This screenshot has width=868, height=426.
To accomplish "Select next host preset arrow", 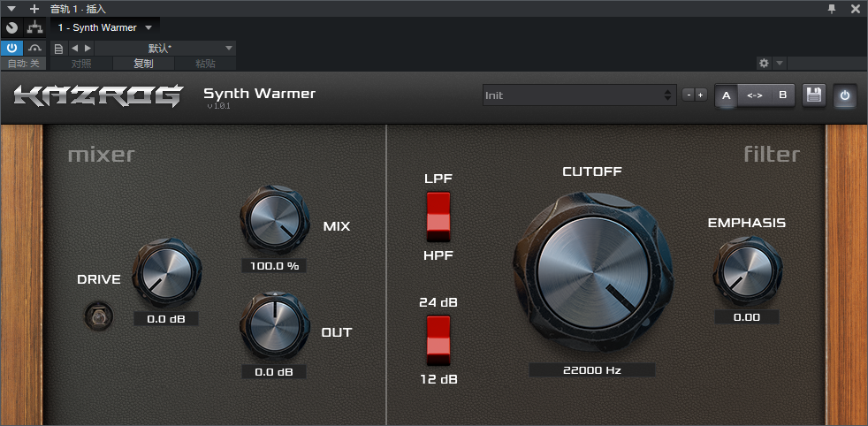I will [88, 49].
